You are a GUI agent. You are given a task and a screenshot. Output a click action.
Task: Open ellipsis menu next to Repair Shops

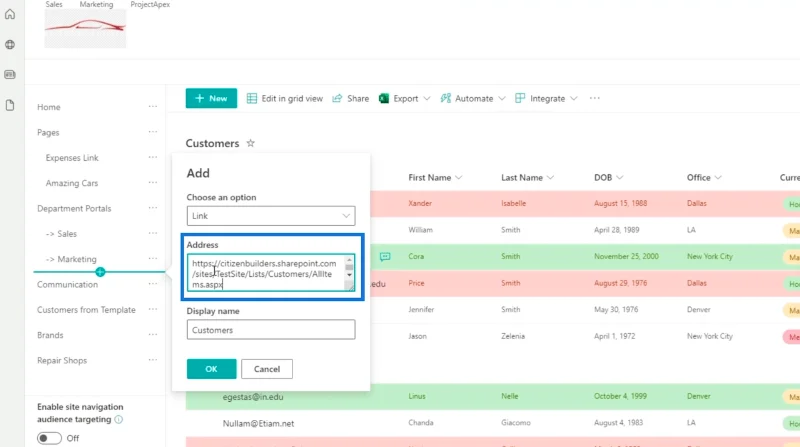tap(153, 360)
